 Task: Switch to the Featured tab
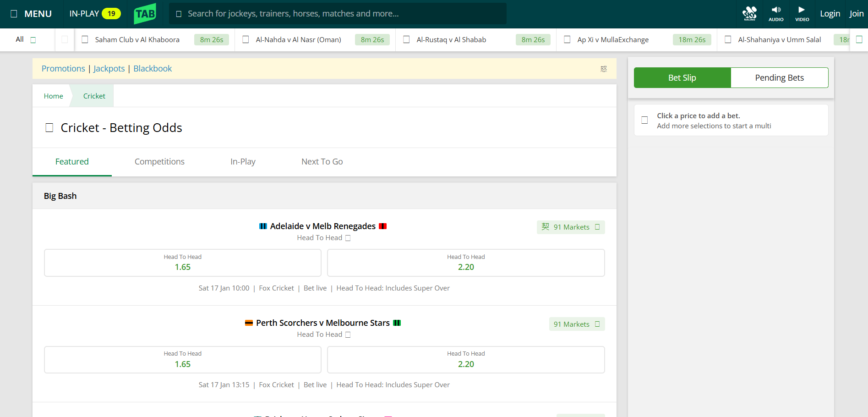[72, 162]
